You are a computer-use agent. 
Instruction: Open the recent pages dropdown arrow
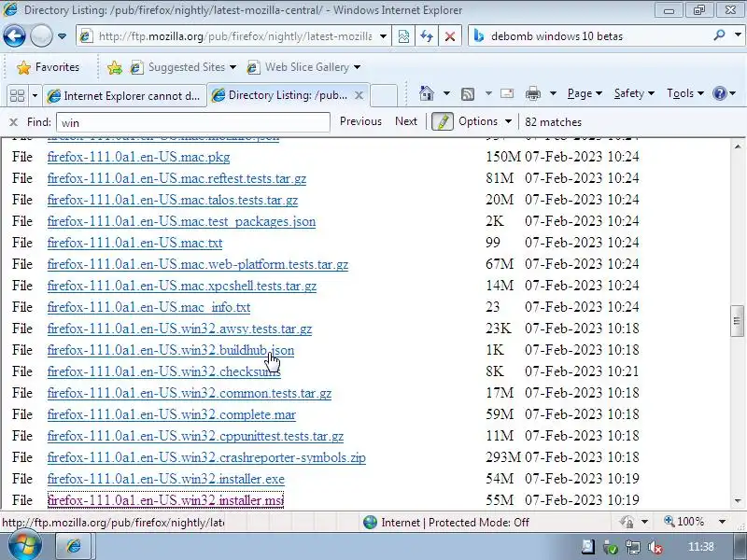pos(62,36)
